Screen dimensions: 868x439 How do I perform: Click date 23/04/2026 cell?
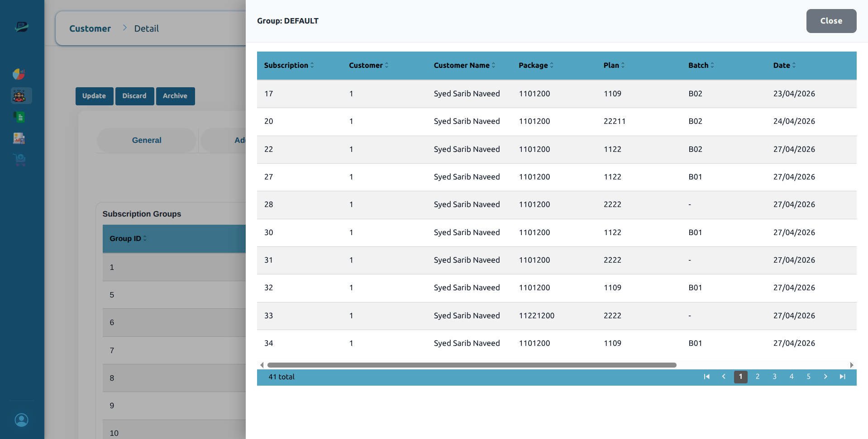794,94
